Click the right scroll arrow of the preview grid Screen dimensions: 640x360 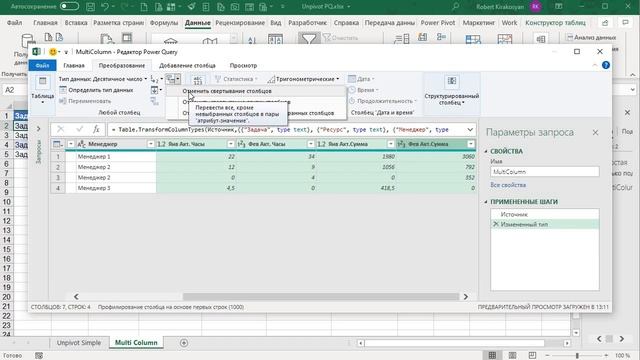[466, 296]
